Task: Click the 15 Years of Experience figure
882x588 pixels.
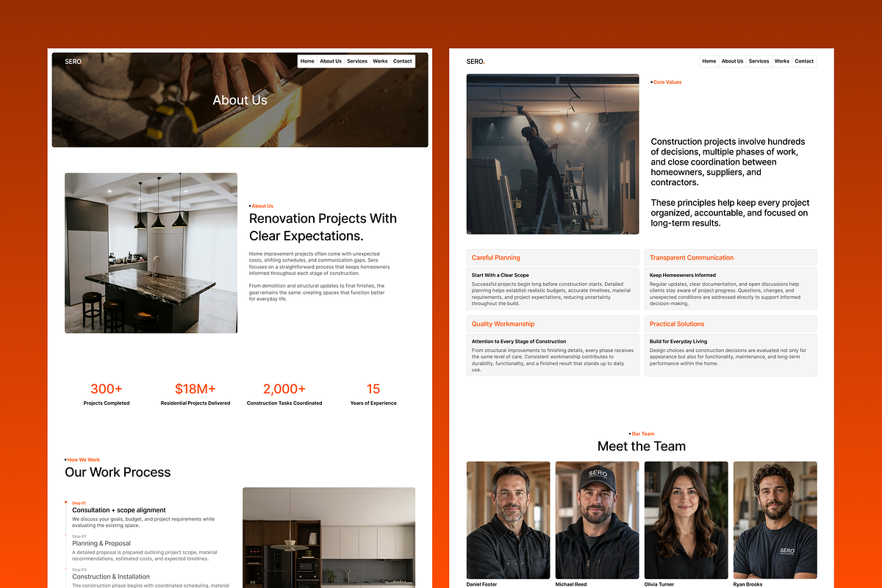Action: click(x=373, y=389)
